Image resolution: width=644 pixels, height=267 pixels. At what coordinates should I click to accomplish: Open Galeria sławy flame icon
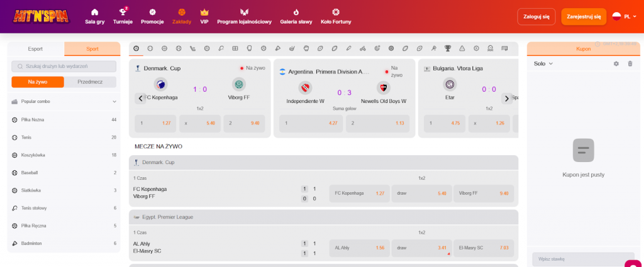click(296, 12)
